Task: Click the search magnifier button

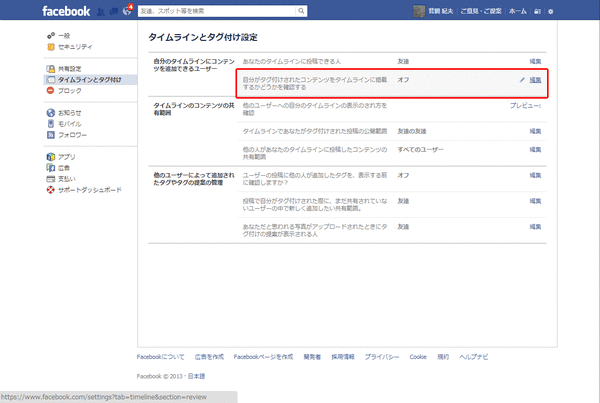Action: pyautogui.click(x=301, y=11)
